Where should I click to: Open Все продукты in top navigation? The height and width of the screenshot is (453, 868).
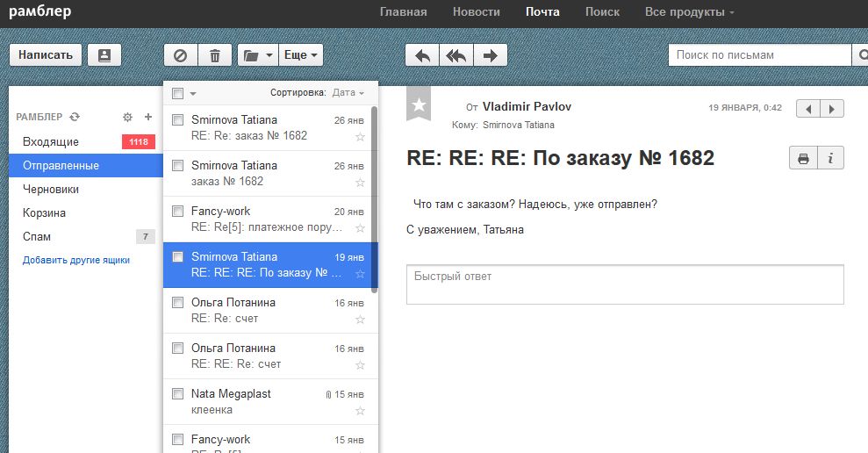pyautogui.click(x=689, y=11)
